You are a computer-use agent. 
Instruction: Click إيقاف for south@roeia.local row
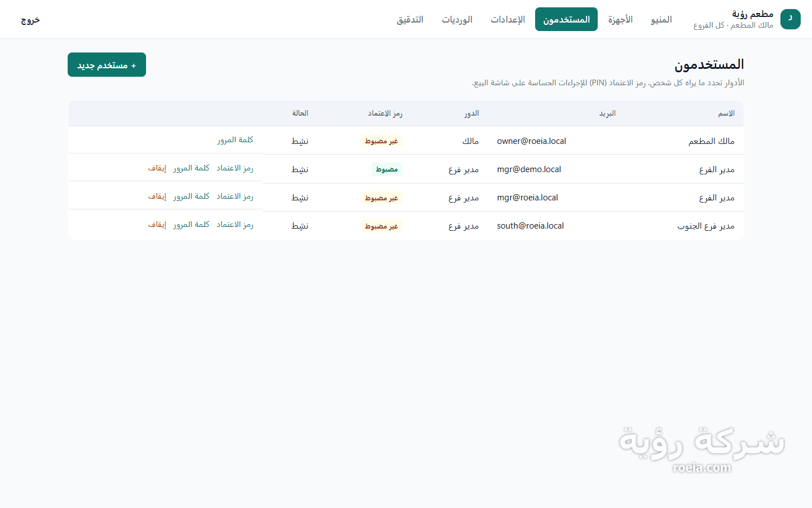[157, 224]
